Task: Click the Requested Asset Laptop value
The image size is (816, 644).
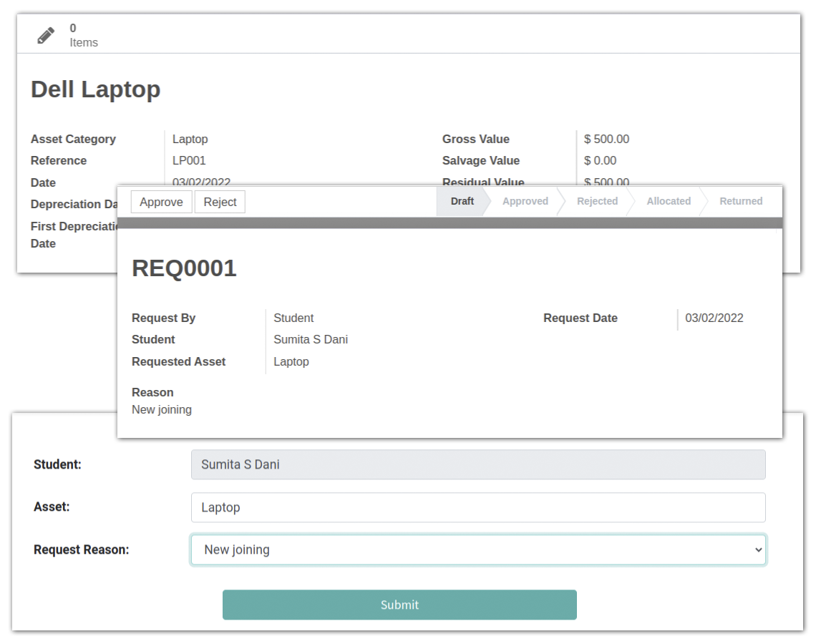Action: [x=291, y=361]
